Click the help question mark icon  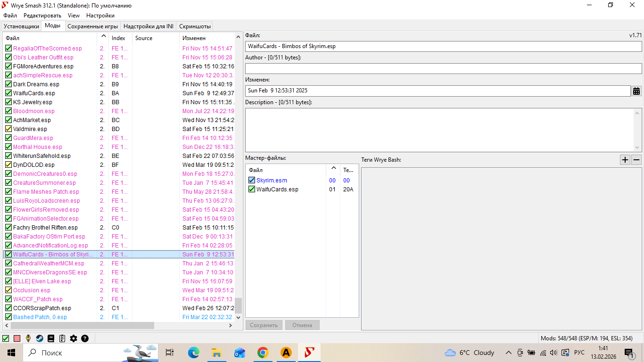(x=85, y=338)
